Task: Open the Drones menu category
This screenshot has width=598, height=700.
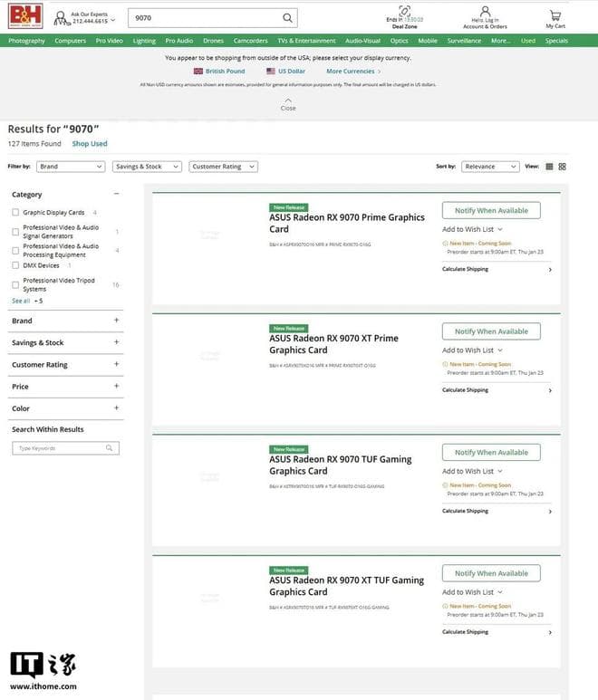Action: click(213, 41)
